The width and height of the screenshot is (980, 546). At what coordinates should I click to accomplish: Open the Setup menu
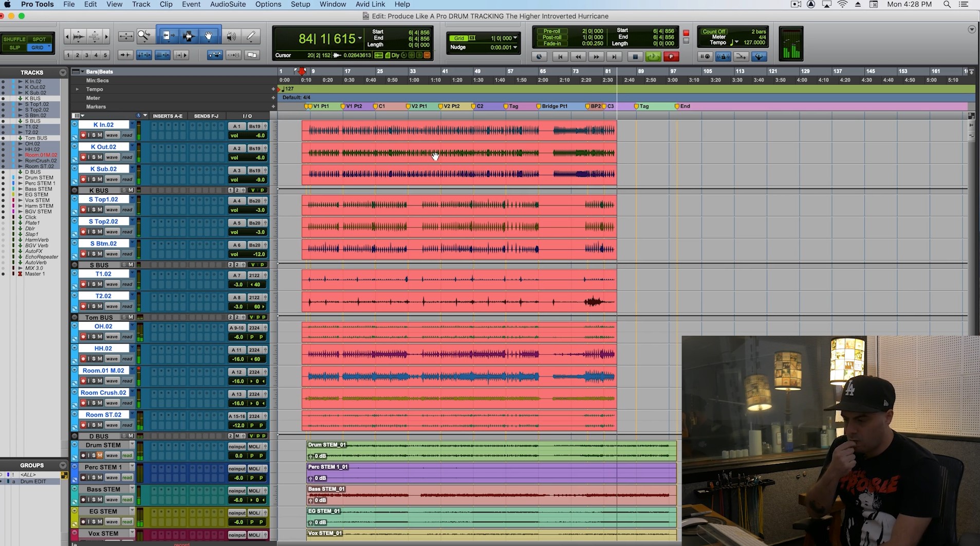click(301, 4)
